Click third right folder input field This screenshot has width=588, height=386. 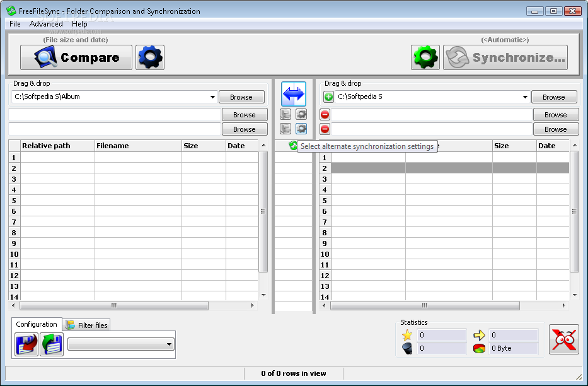click(431, 129)
